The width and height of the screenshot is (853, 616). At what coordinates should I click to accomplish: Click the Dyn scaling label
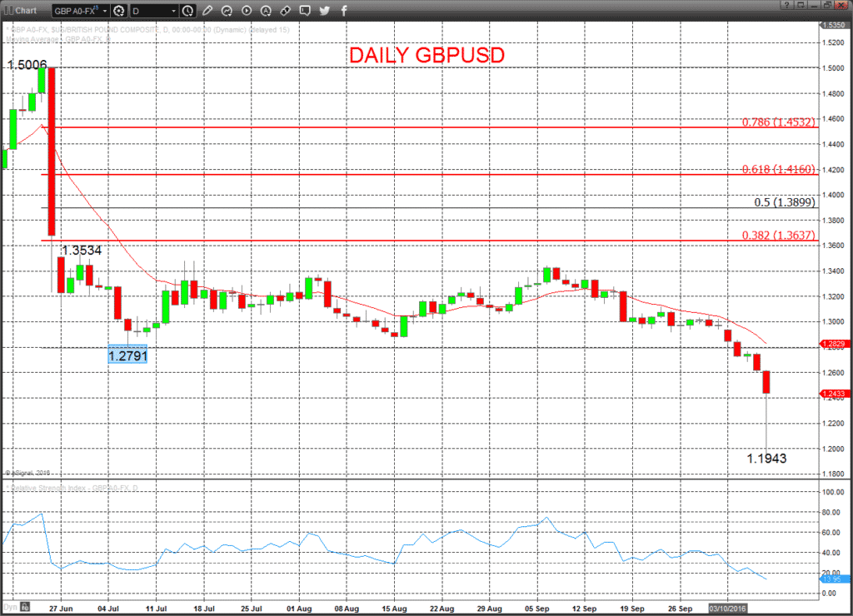point(10,607)
